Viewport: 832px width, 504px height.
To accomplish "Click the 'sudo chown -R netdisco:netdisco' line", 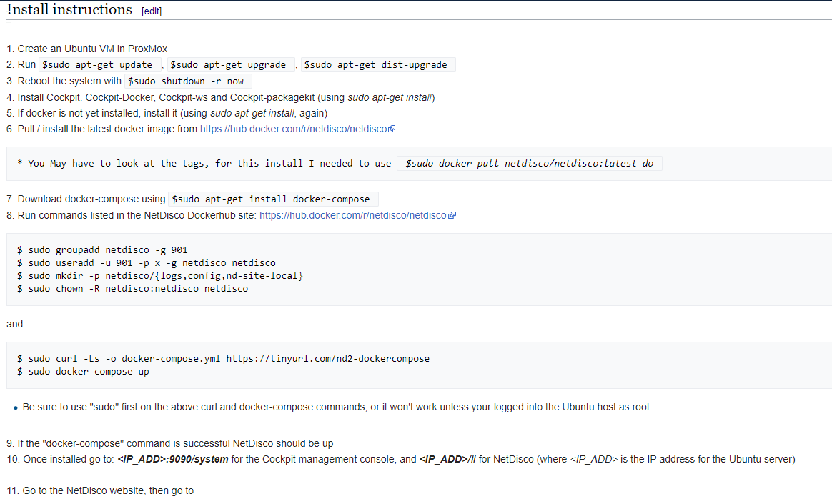I will (133, 289).
